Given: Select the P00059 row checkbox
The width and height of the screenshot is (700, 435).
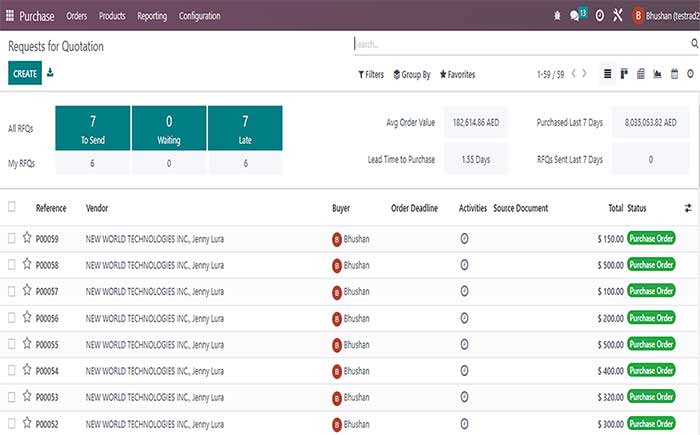Looking at the screenshot, I should 12,238.
